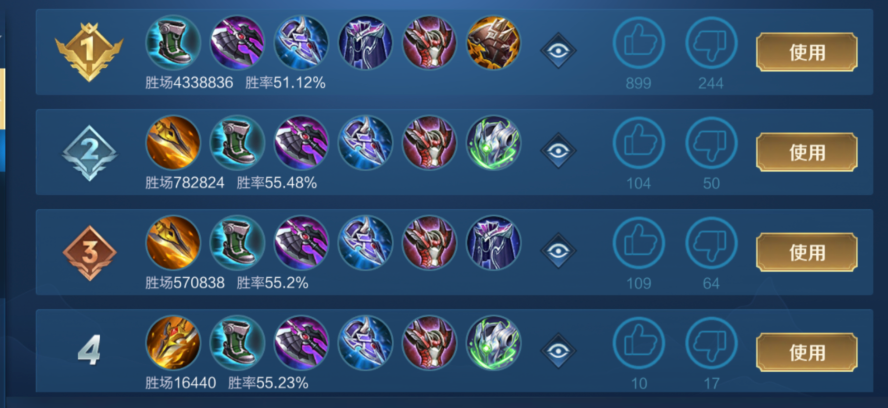Viewport: 888px width, 408px height.
Task: Toggle the eye preview for build 1
Action: pos(558,50)
